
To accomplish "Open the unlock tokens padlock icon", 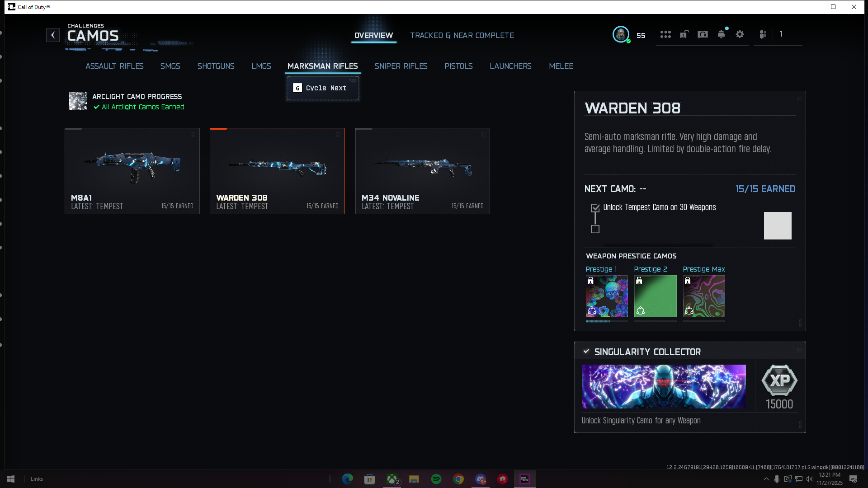I will [x=684, y=34].
